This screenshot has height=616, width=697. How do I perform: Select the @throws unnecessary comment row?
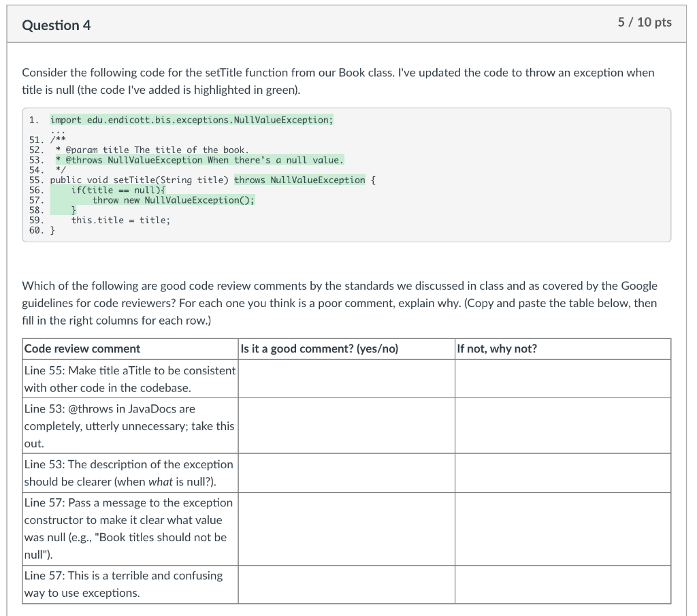click(129, 425)
